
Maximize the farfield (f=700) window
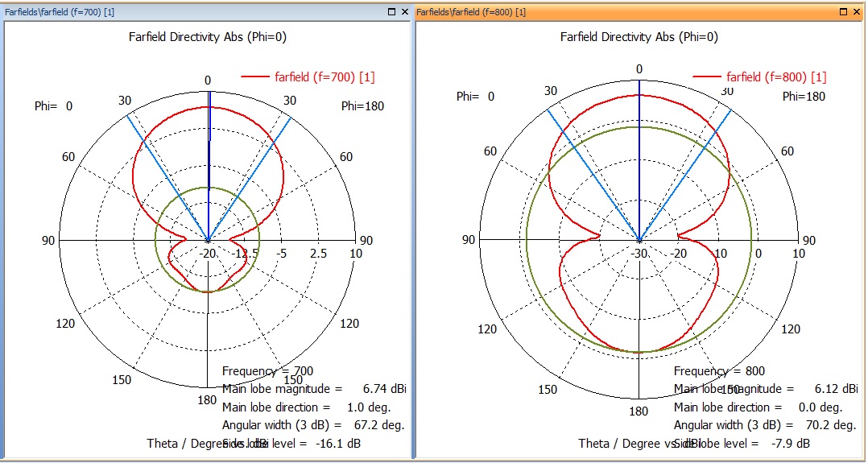pyautogui.click(x=392, y=11)
